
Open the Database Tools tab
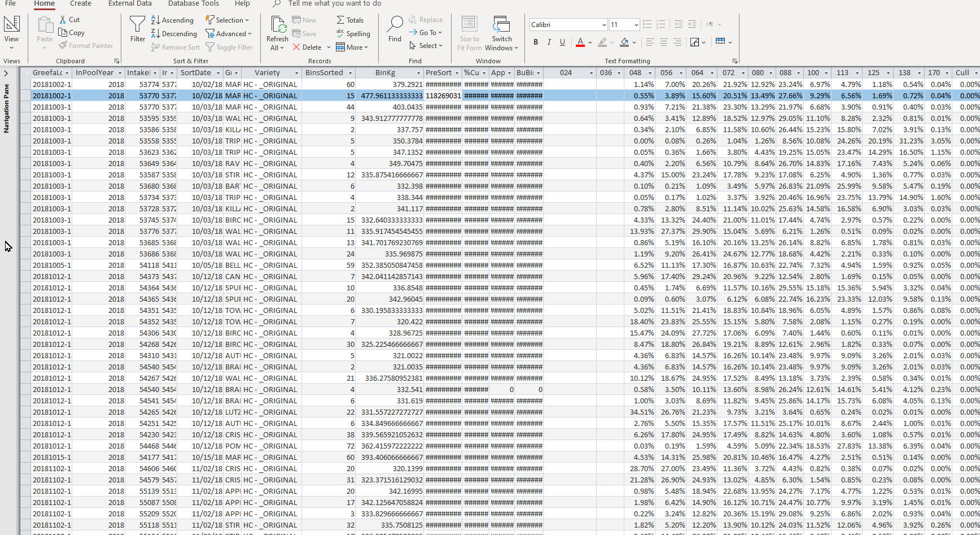(194, 3)
